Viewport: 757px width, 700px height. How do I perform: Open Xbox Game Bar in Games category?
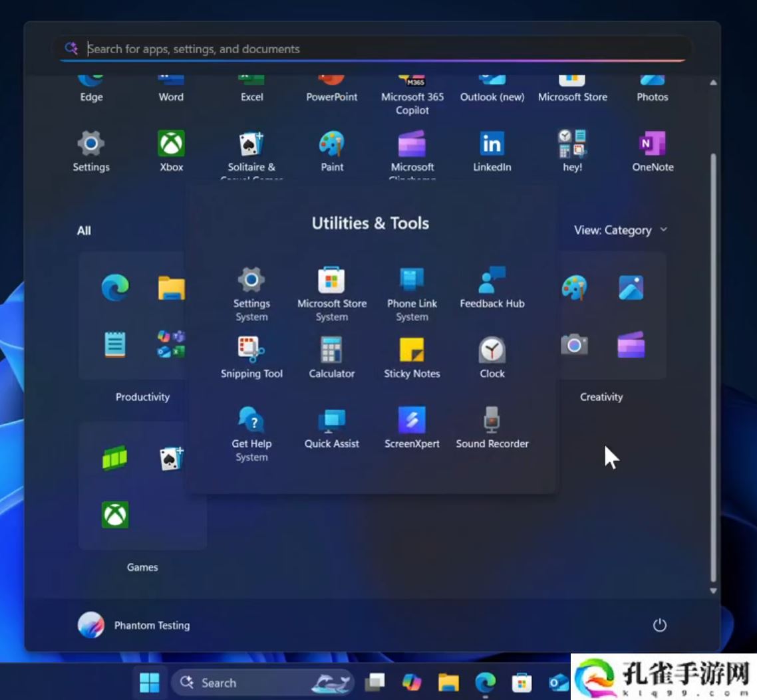coord(115,458)
